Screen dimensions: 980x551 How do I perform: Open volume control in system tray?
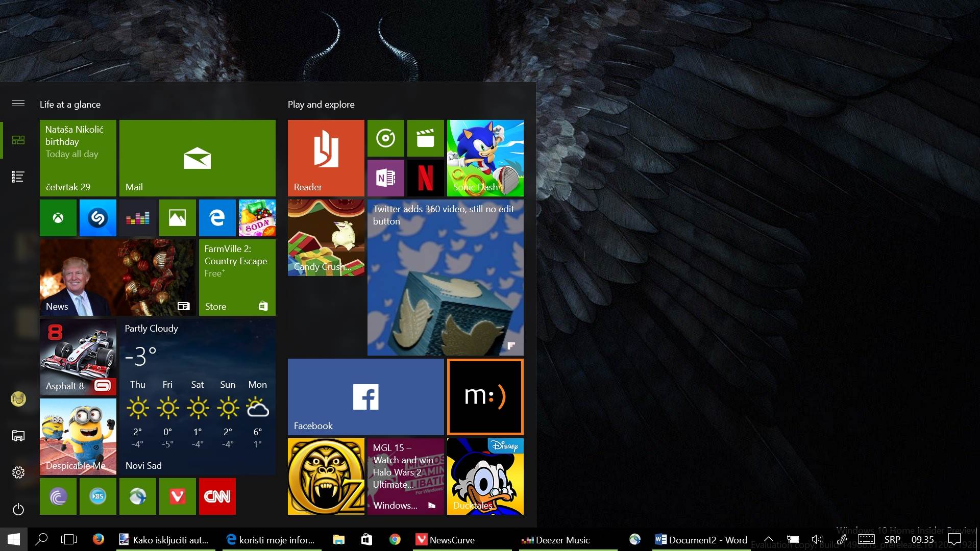click(x=817, y=539)
